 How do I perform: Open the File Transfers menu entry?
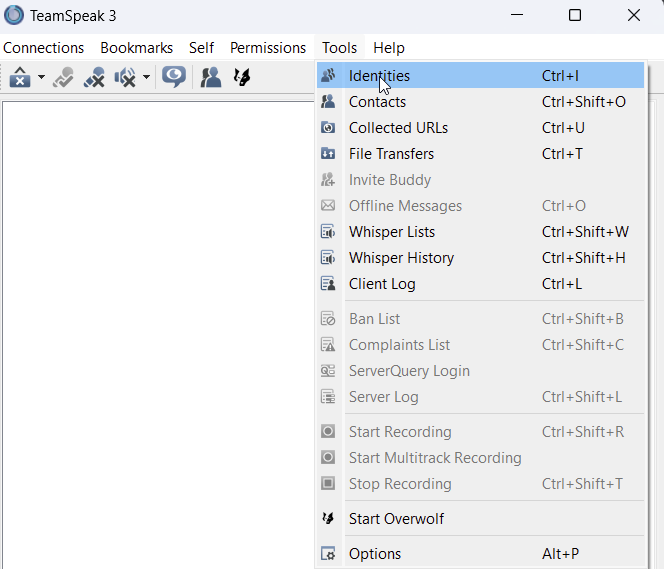coord(391,154)
